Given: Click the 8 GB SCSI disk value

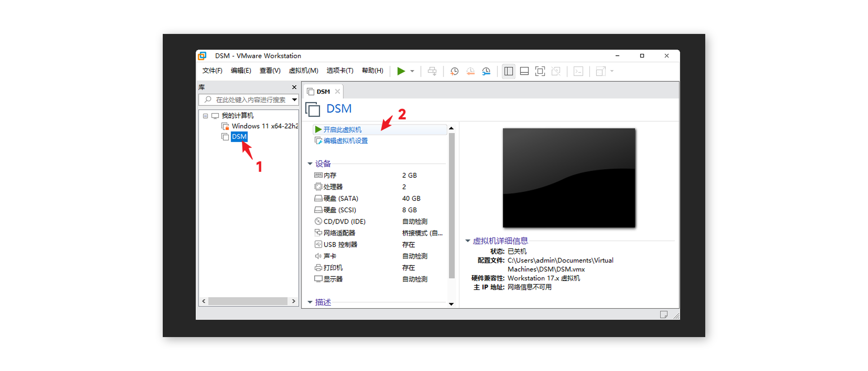Looking at the screenshot, I should 410,210.
